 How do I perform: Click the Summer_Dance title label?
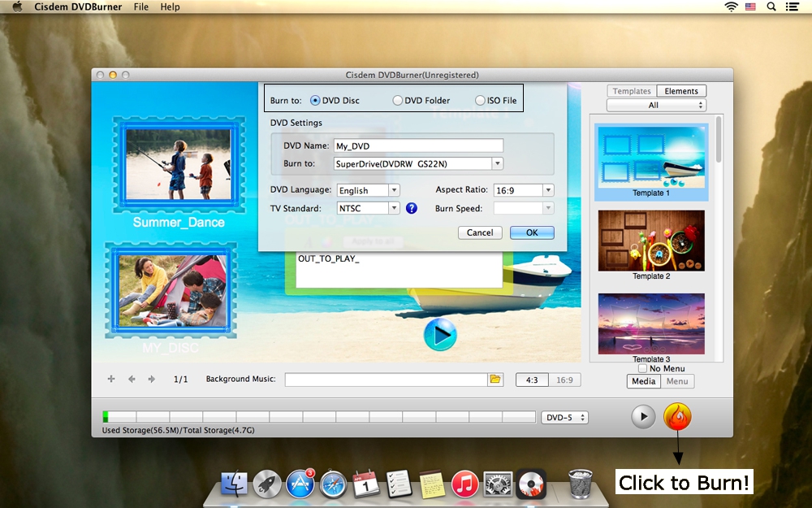[179, 223]
